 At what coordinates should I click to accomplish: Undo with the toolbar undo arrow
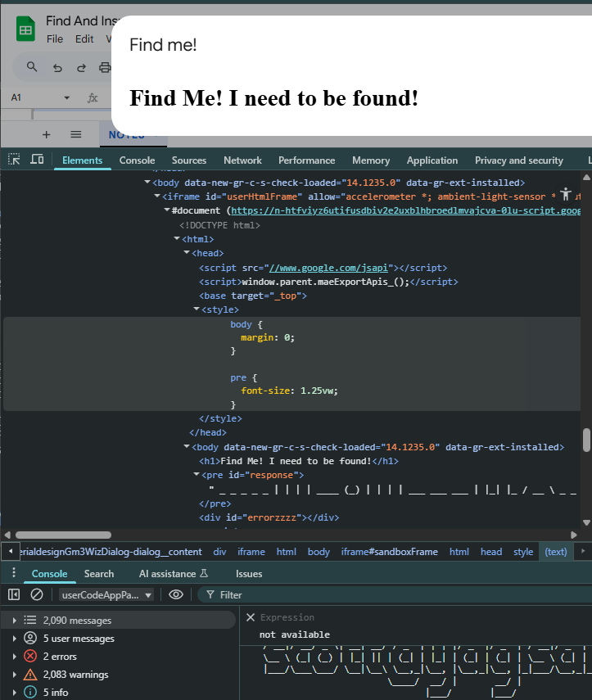[x=57, y=68]
